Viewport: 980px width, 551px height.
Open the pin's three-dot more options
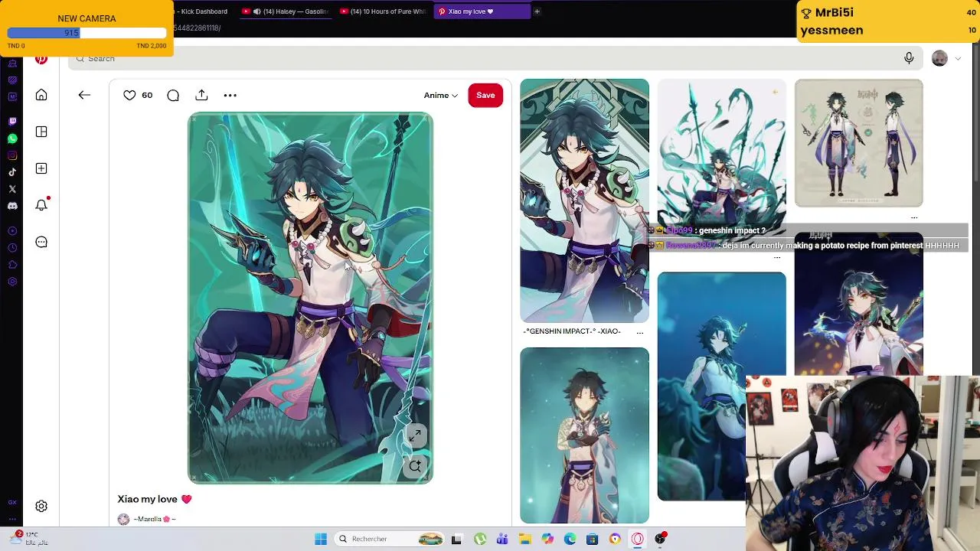coord(230,95)
